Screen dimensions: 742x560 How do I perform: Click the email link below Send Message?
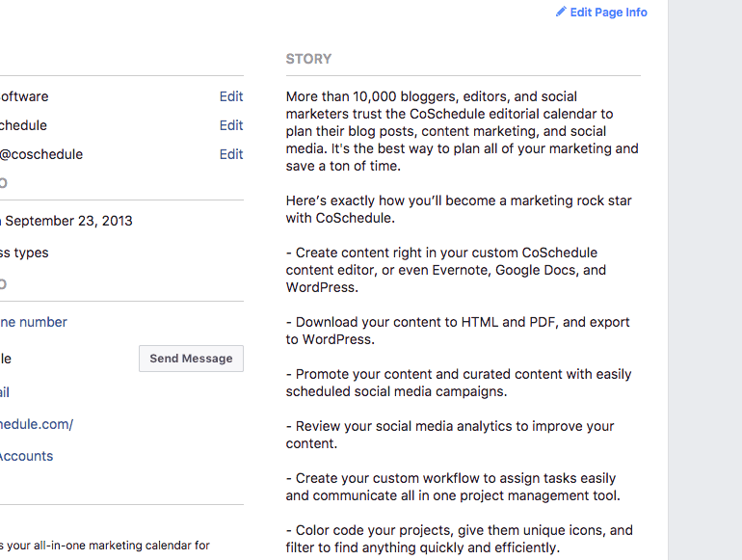point(5,392)
